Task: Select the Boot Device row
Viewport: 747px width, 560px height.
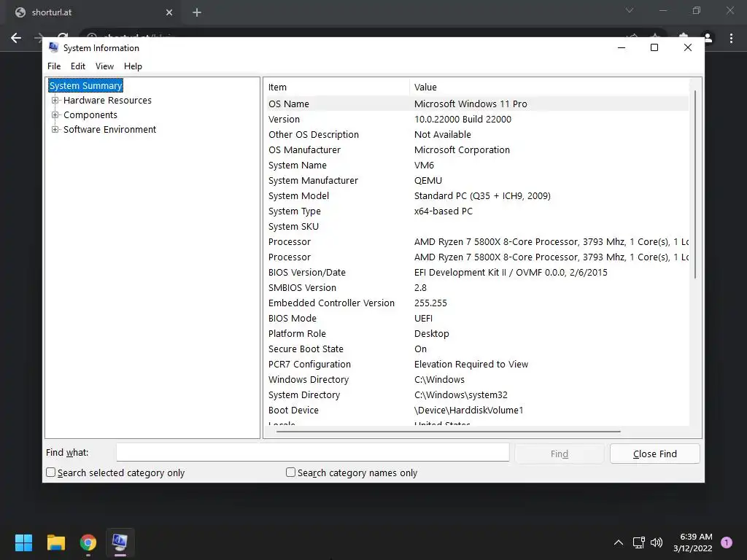Action: tap(477, 410)
